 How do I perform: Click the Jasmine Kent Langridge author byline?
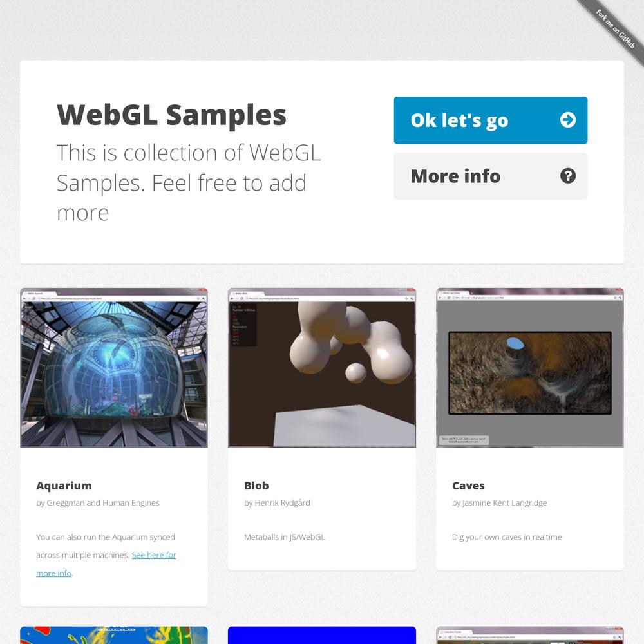[500, 503]
